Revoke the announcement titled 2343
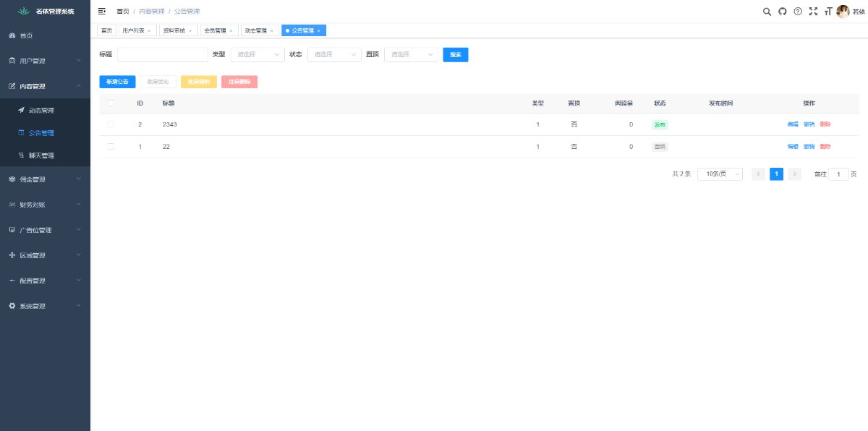Image resolution: width=868 pixels, height=431 pixels. pyautogui.click(x=809, y=124)
